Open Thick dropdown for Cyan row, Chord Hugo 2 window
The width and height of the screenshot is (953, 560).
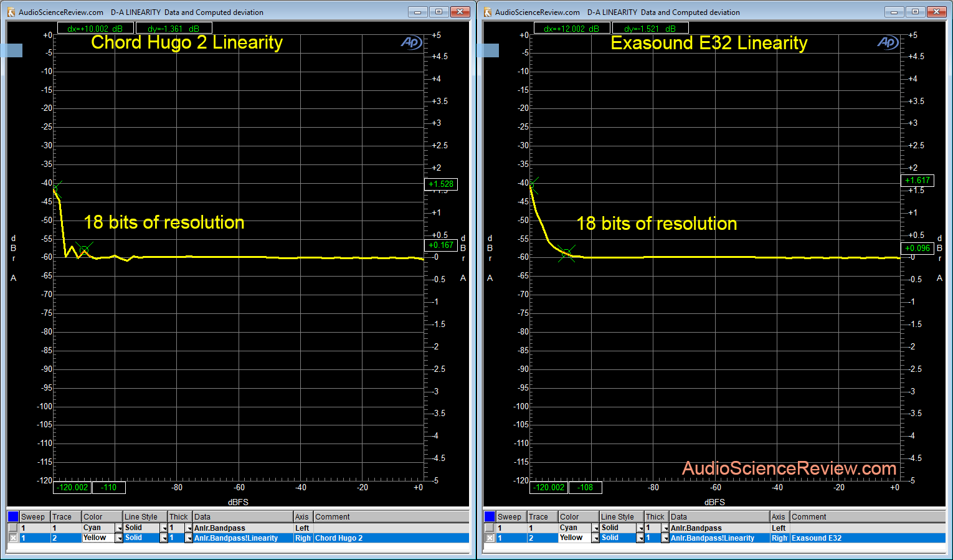tap(189, 528)
